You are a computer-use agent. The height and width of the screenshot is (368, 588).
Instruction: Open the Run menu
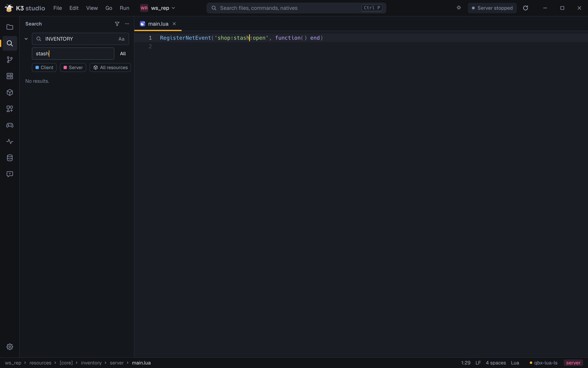[124, 8]
